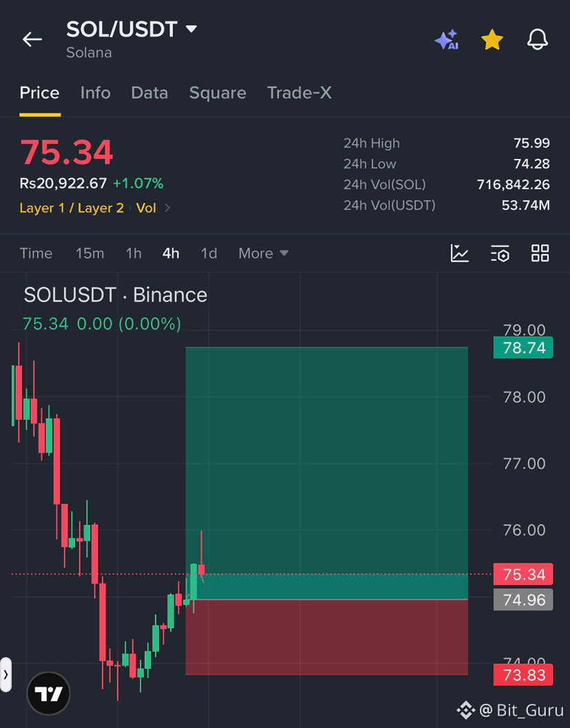Open price alerts bell icon
Screen dimensions: 570x728
[x=538, y=39]
